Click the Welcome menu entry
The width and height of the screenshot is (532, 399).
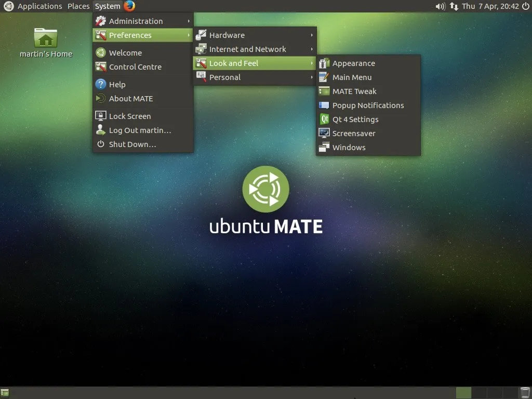tap(125, 52)
